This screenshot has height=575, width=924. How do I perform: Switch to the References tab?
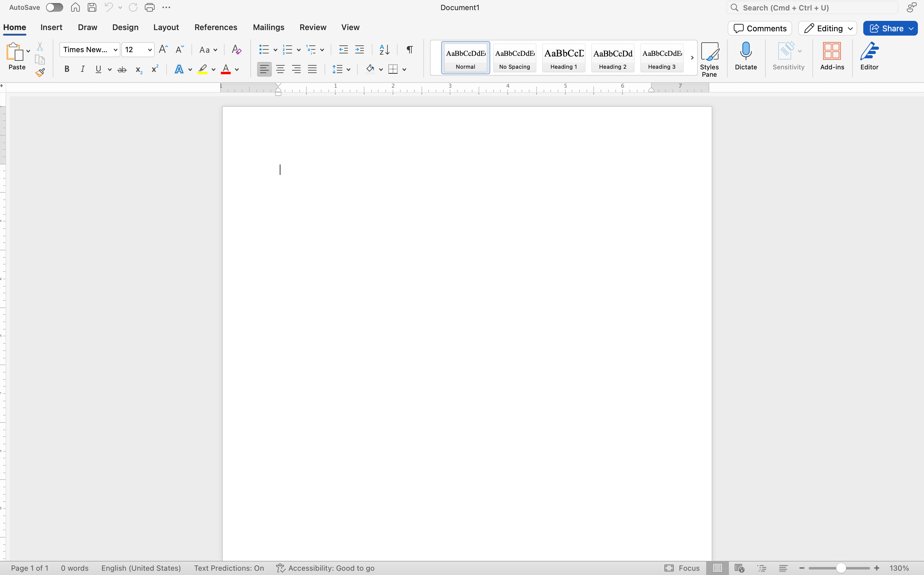[x=216, y=27]
